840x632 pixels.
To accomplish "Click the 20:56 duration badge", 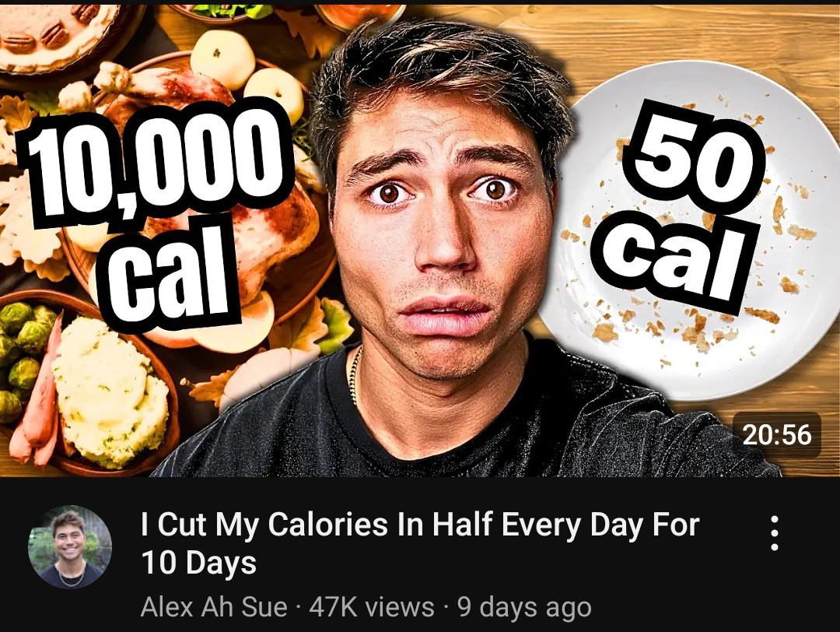I will (777, 434).
